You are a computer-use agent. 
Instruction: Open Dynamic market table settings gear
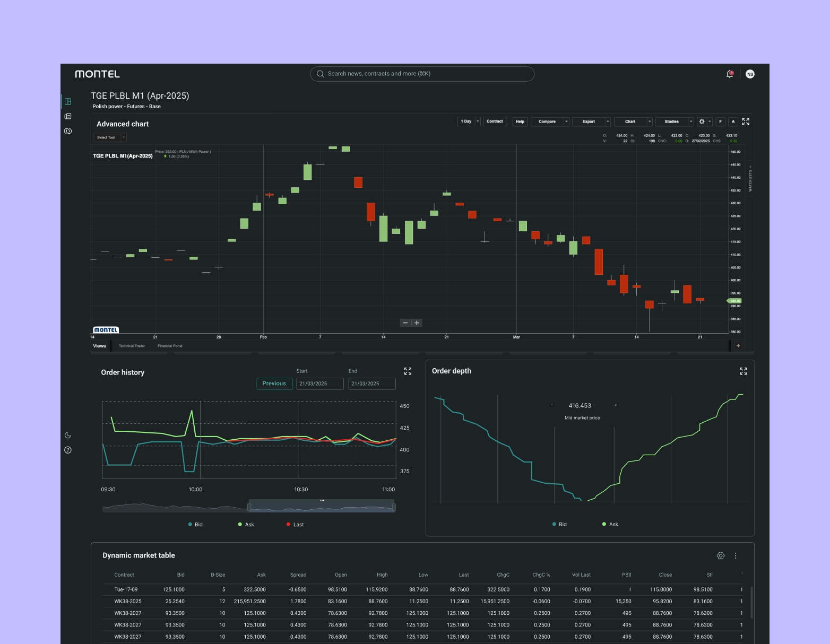point(720,556)
